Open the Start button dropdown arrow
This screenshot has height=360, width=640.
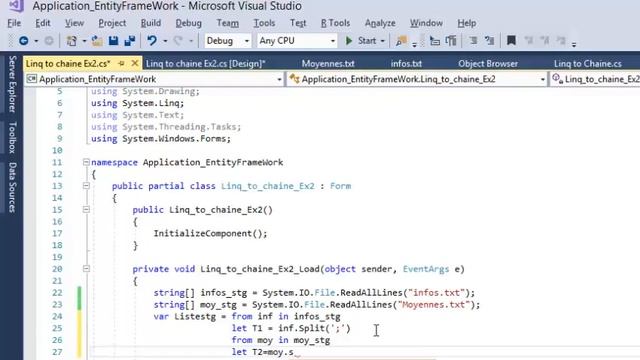(382, 41)
